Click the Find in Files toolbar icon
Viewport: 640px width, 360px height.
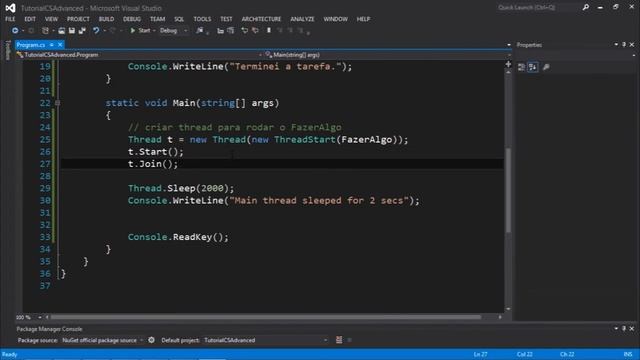click(200, 31)
